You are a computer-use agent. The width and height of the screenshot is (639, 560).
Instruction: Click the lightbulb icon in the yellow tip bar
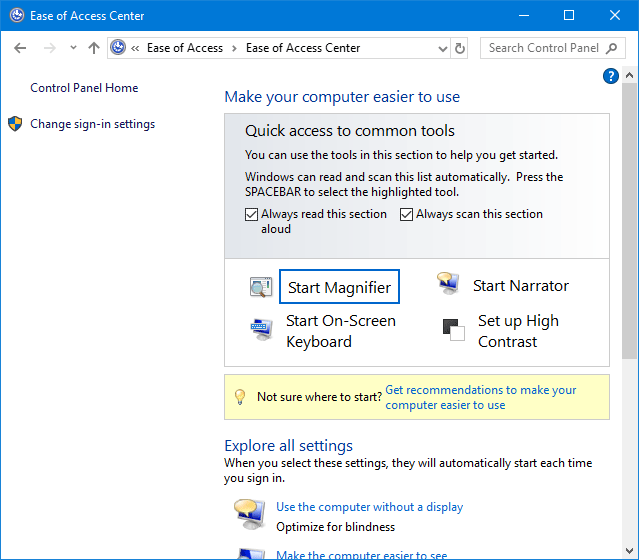(240, 397)
